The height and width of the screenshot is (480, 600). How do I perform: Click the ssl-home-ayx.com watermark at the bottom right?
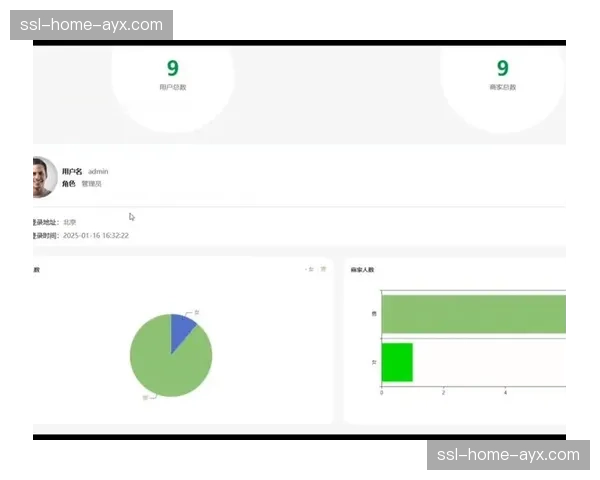(x=508, y=455)
